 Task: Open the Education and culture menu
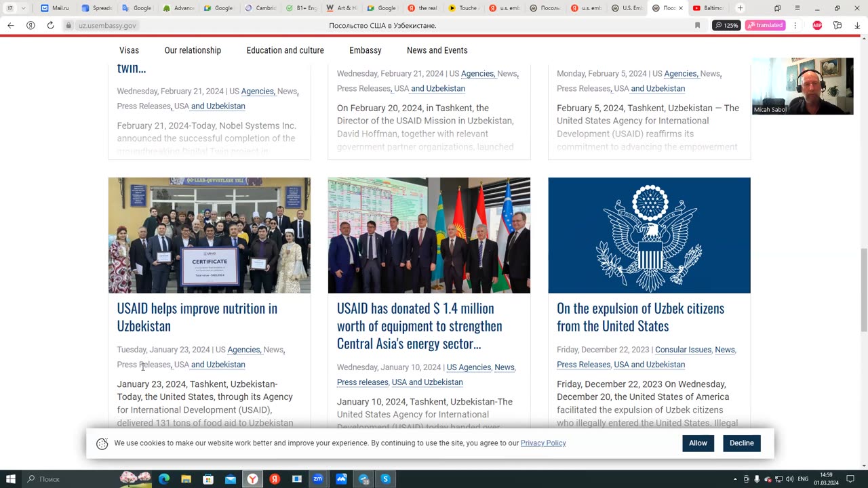285,50
